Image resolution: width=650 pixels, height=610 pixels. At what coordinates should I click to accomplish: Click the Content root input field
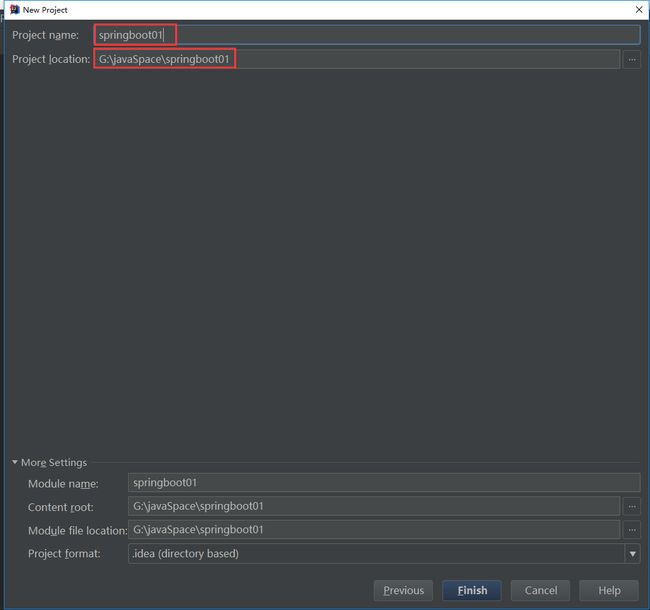374,506
